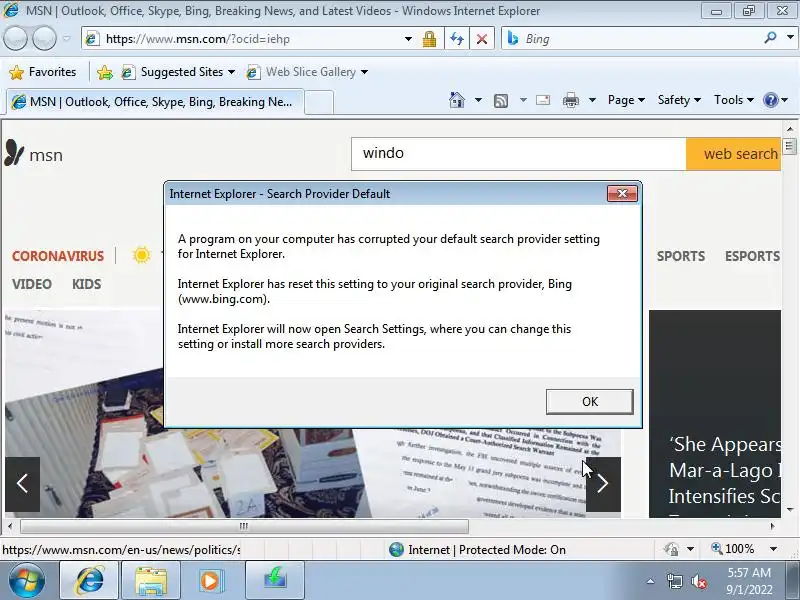
Task: Click the muted volume tray icon
Action: coord(699,581)
